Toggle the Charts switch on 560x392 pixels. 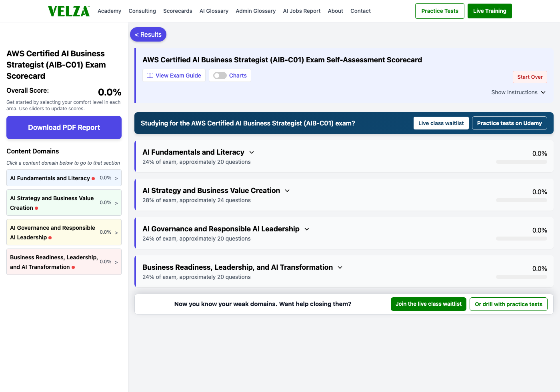220,76
